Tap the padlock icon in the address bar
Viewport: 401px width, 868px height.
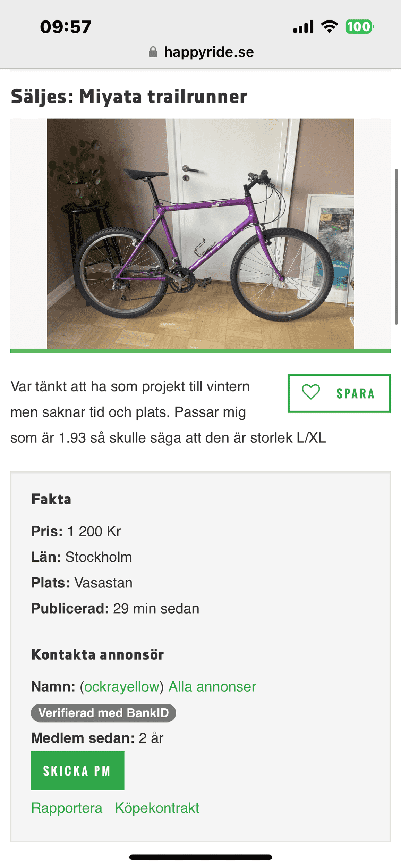pyautogui.click(x=153, y=52)
